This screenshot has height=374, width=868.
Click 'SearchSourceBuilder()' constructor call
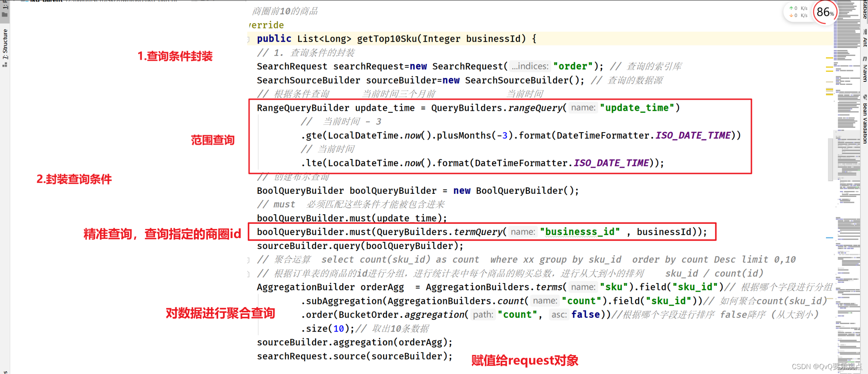(522, 80)
